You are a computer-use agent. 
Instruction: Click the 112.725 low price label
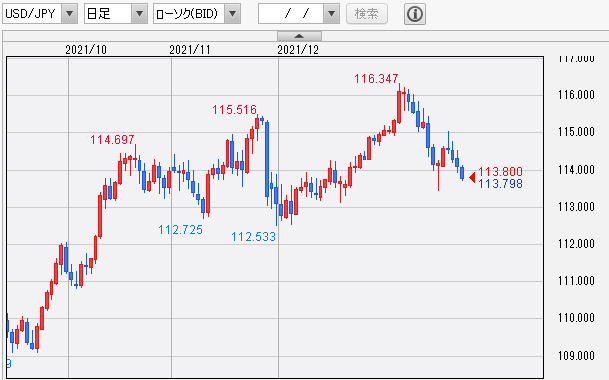[x=180, y=230]
